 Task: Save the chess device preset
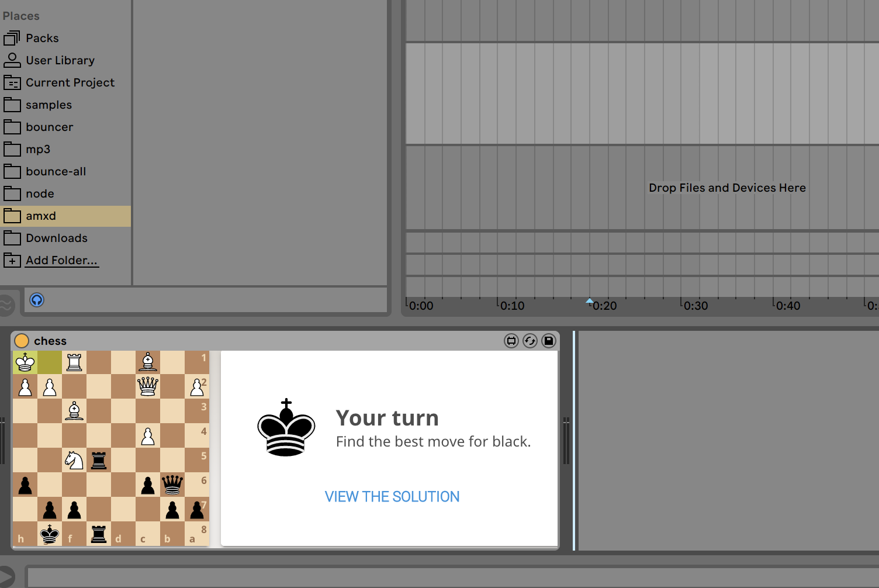click(549, 341)
